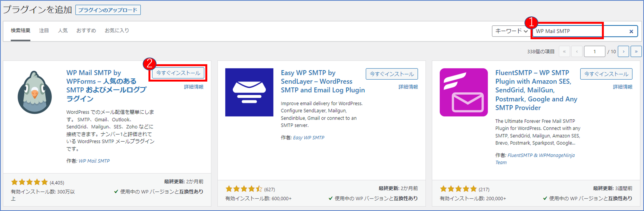Click the プラグインを追加 page heading
Image resolution: width=644 pixels, height=211 pixels.
37,10
